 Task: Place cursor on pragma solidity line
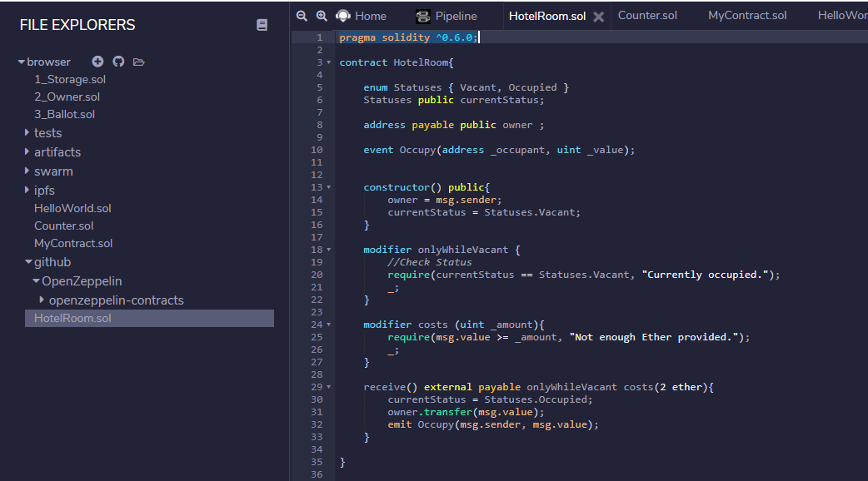pyautogui.click(x=407, y=37)
